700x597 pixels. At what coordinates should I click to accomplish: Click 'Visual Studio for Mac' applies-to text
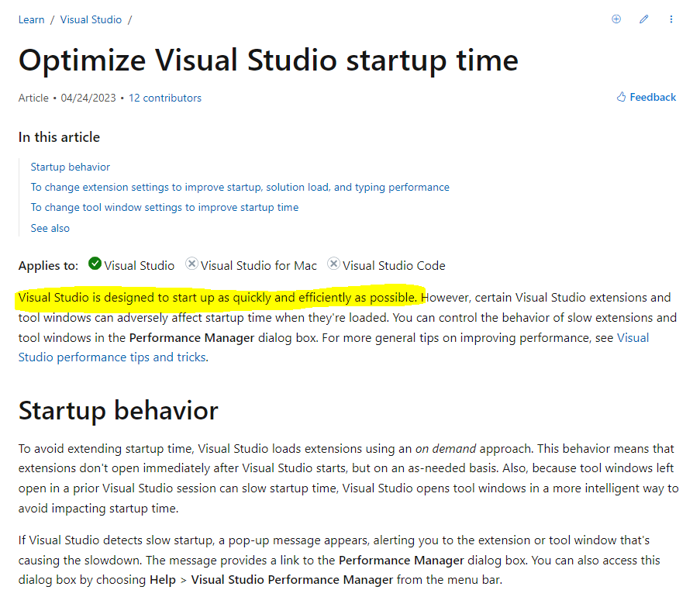[258, 266]
